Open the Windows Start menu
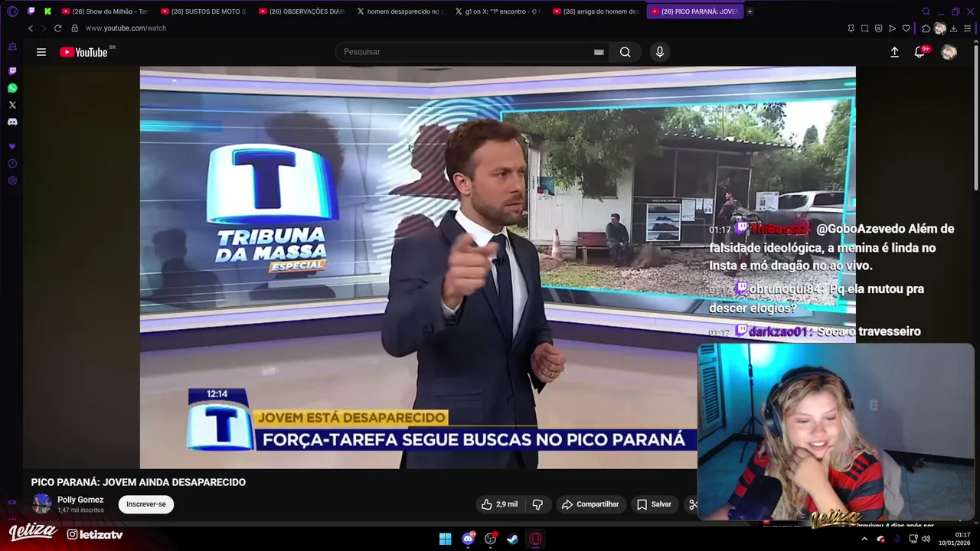 point(445,539)
